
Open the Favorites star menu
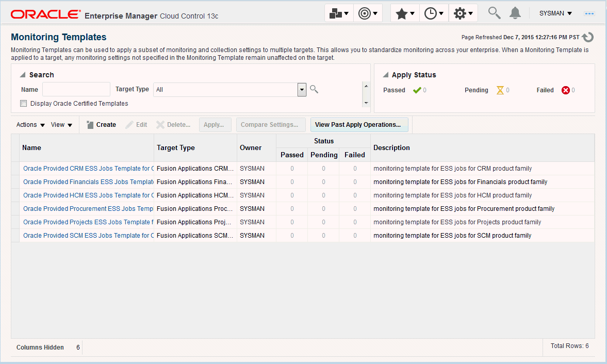coord(405,13)
